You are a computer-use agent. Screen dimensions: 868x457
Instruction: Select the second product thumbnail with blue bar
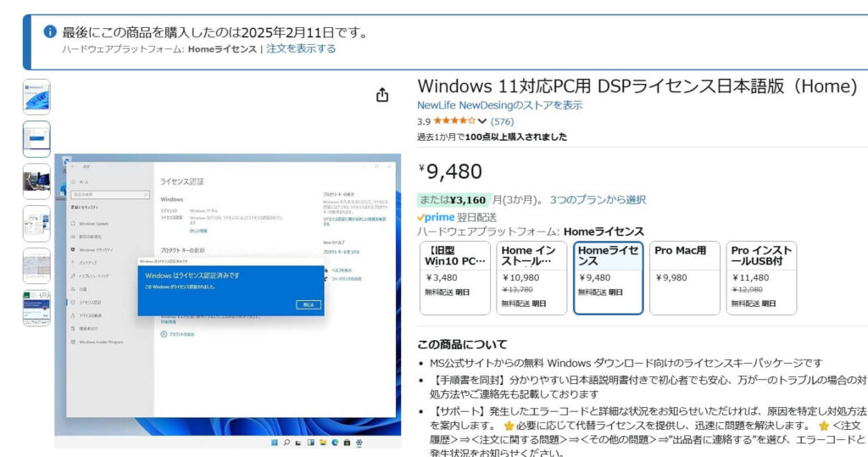coord(36,139)
